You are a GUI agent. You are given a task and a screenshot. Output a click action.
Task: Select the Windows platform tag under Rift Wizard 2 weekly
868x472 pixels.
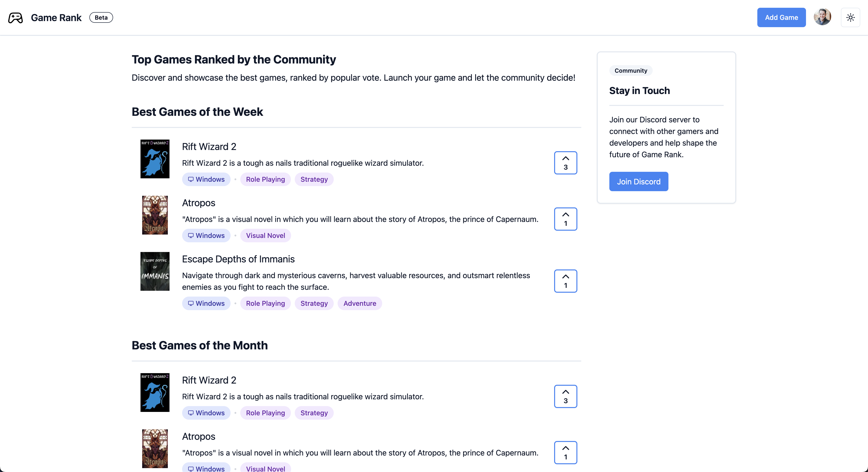tap(206, 179)
